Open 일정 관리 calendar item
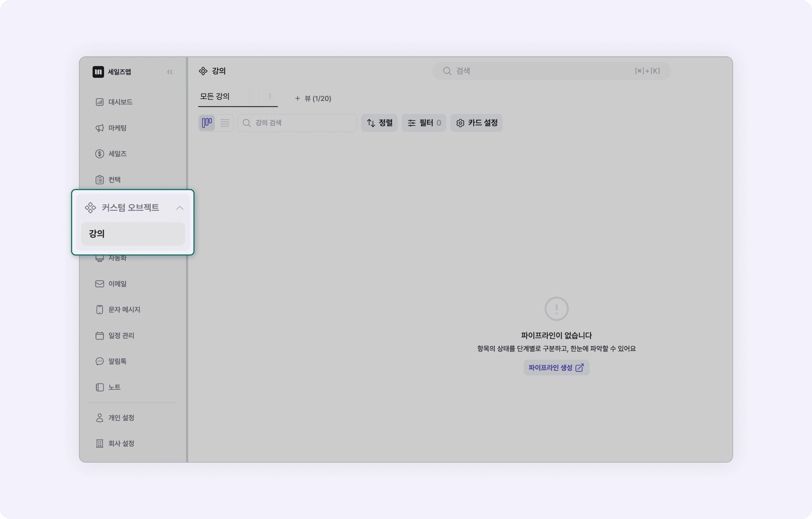Screen dimensions: 812x519 121,335
